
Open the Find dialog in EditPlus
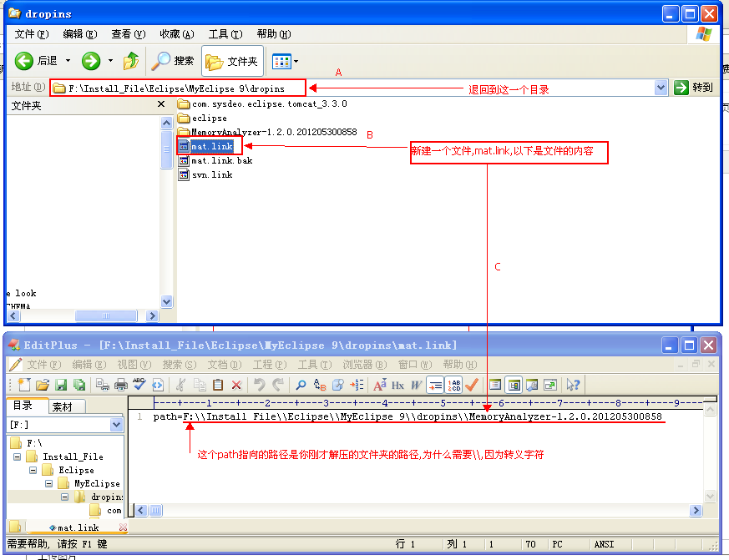[x=299, y=383]
